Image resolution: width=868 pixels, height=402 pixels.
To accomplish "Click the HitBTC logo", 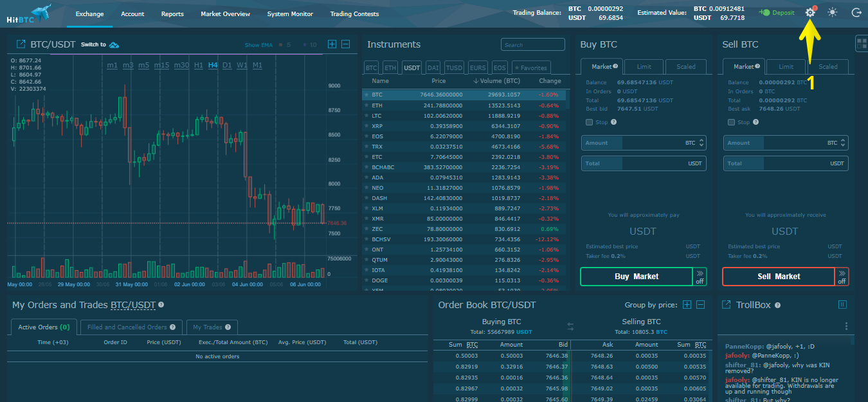I will click(29, 13).
